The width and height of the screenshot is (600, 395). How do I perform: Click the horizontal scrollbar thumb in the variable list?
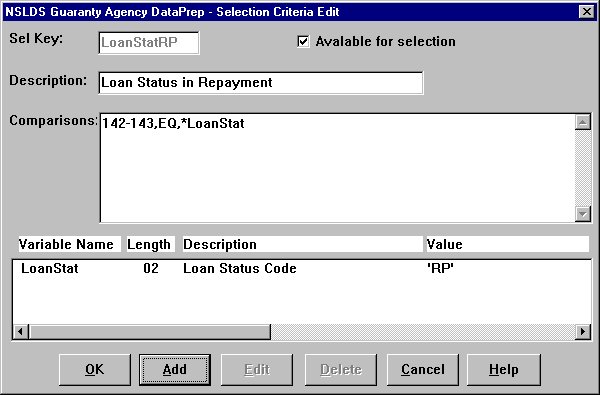click(x=150, y=331)
